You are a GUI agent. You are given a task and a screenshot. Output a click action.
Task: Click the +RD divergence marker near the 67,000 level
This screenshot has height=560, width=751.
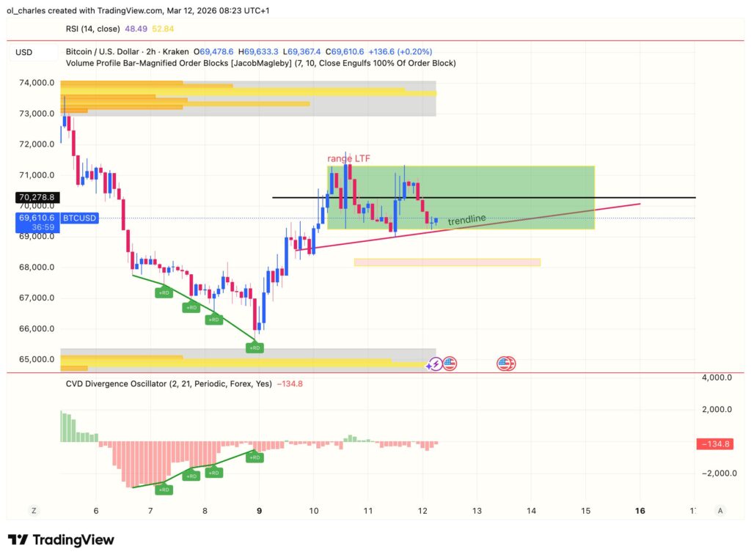tap(164, 292)
